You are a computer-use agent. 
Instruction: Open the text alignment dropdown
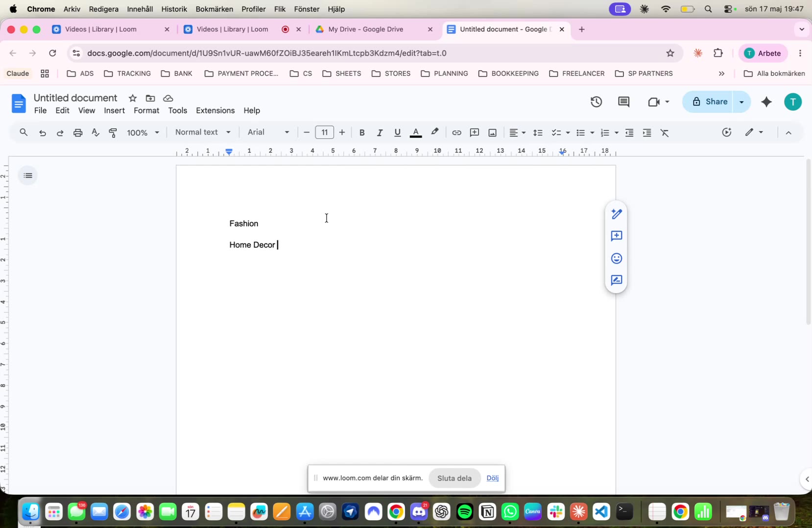517,133
